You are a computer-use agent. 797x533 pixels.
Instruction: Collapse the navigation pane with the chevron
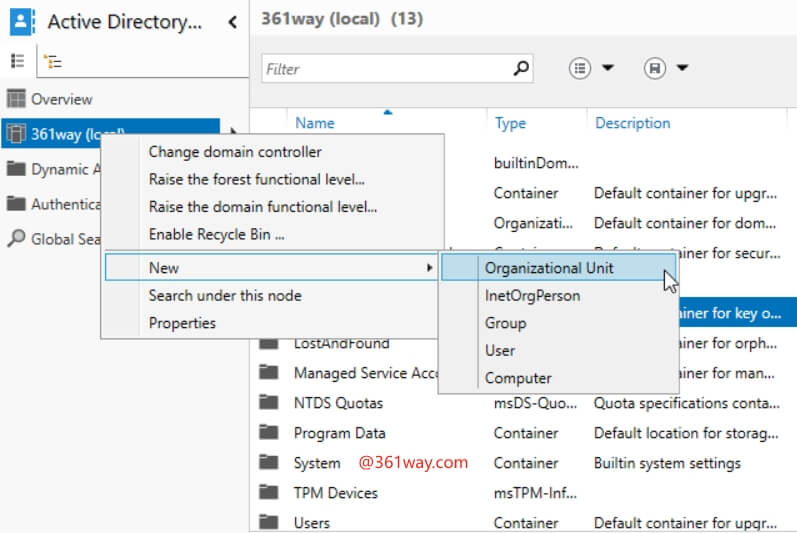coord(232,22)
